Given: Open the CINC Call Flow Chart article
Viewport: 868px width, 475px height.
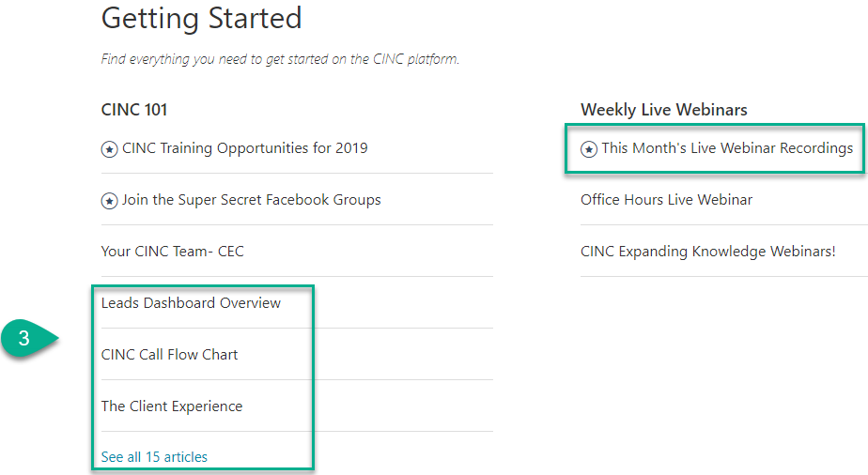Looking at the screenshot, I should tap(169, 355).
